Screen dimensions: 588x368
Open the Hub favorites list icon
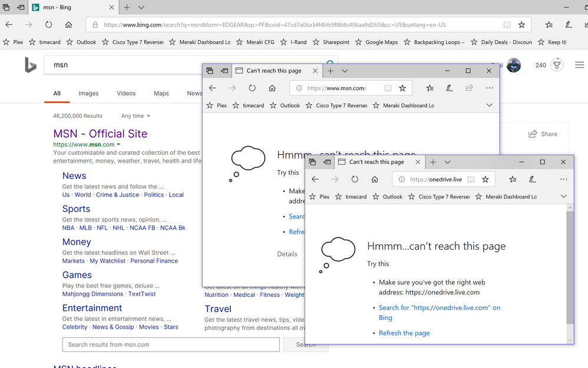(x=549, y=25)
